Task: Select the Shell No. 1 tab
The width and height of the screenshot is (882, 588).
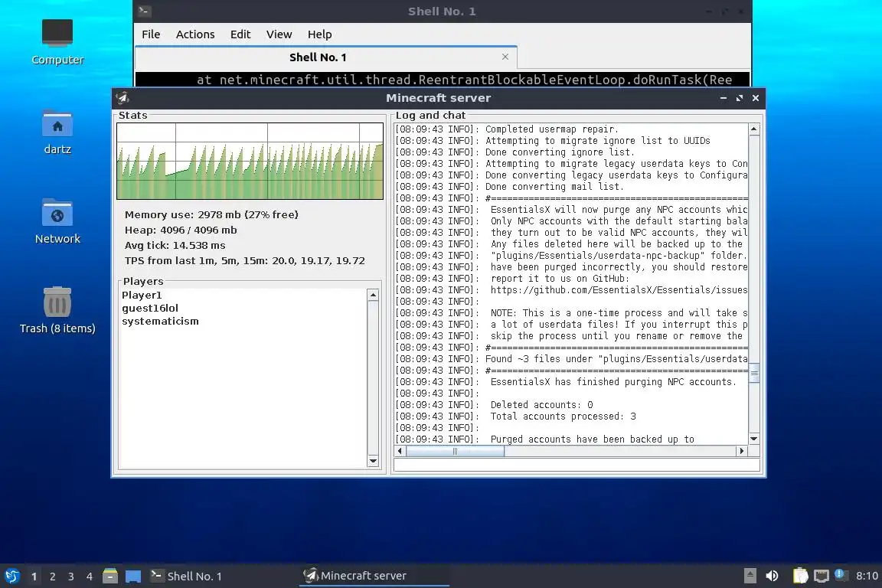Action: 318,57
